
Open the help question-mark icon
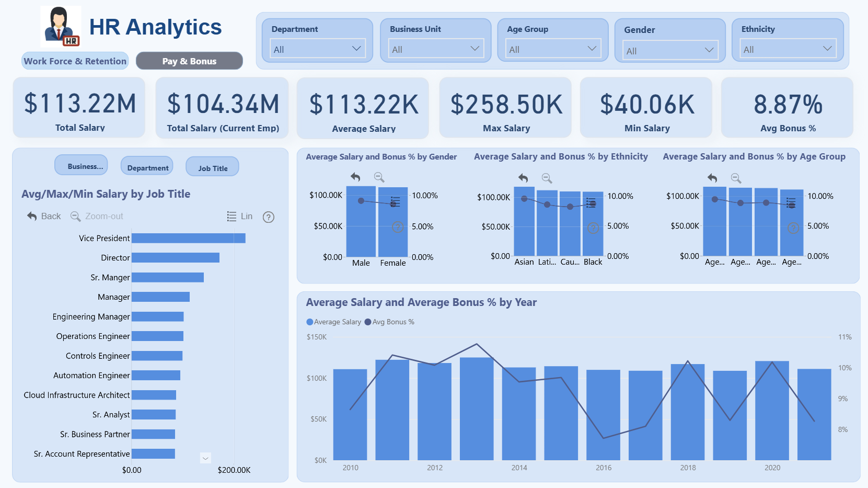(x=269, y=217)
